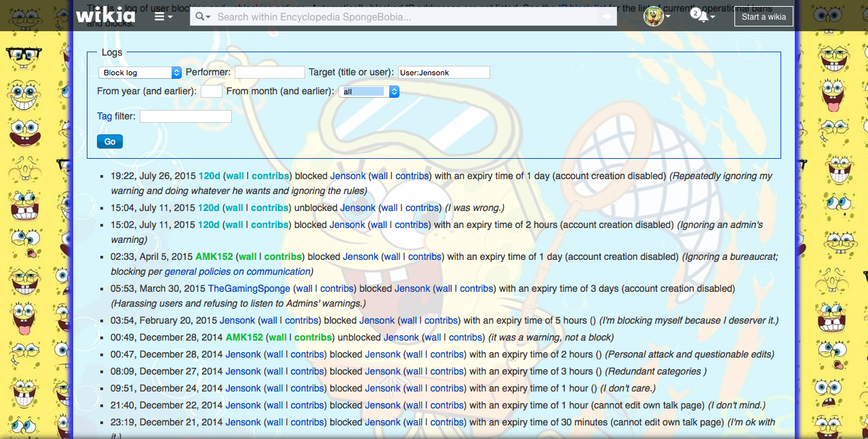Click the comment "(it was a warning, not a block)"

coord(551,337)
